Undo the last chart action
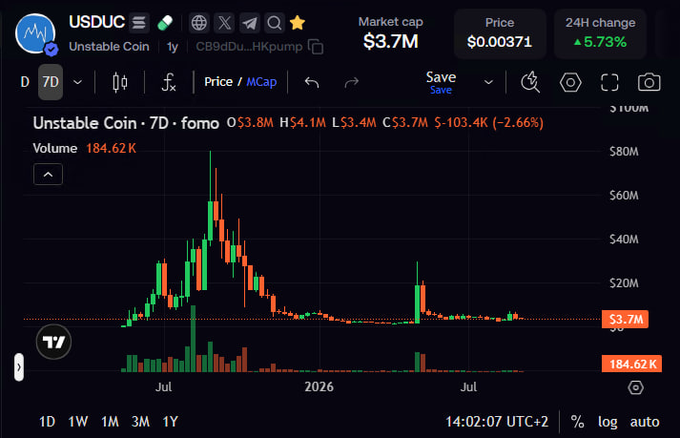Image resolution: width=680 pixels, height=438 pixels. [x=312, y=82]
